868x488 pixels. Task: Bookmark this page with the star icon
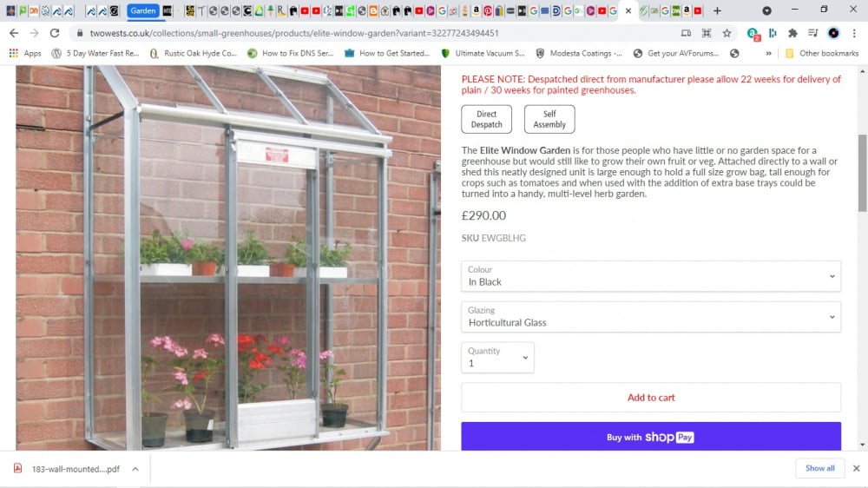727,33
